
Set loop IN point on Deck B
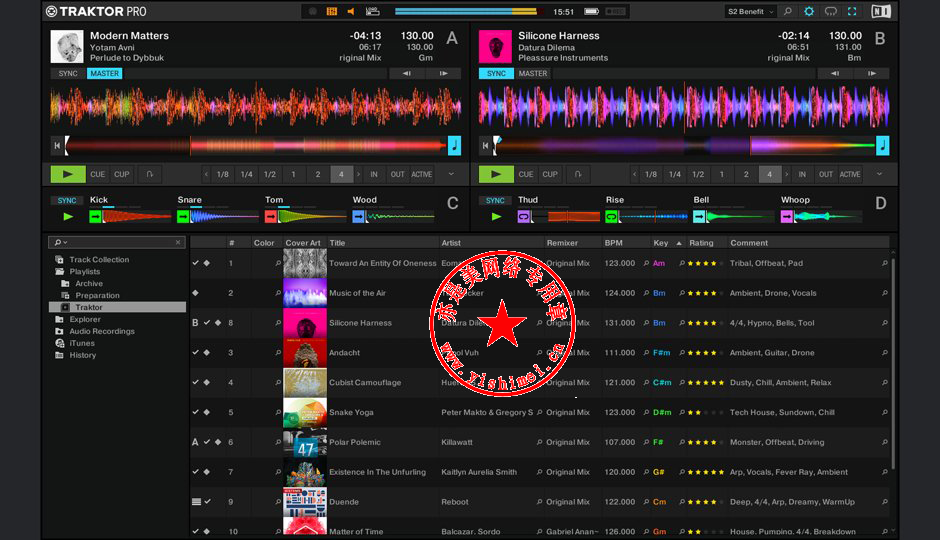pos(802,174)
